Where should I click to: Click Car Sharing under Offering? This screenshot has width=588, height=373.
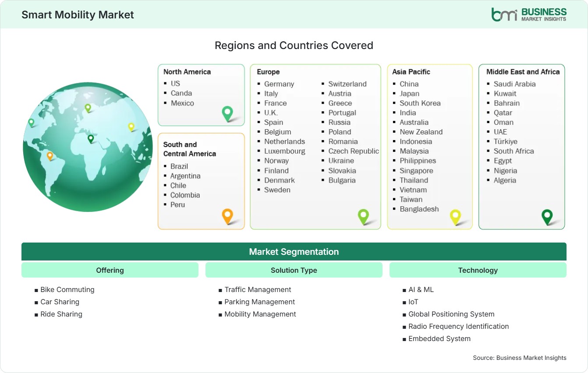tap(60, 302)
